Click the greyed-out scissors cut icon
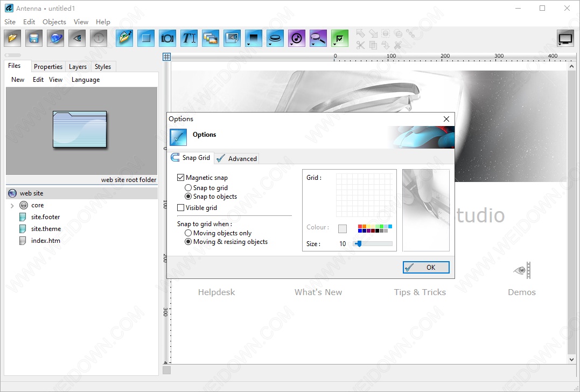This screenshot has height=392, width=580. click(361, 45)
